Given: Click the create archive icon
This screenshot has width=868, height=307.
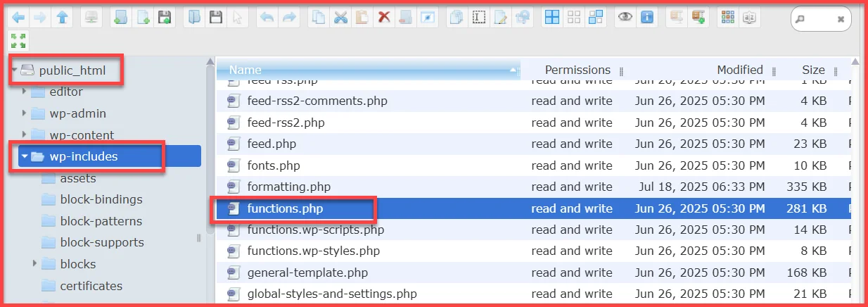Looking at the screenshot, I should coord(698,17).
